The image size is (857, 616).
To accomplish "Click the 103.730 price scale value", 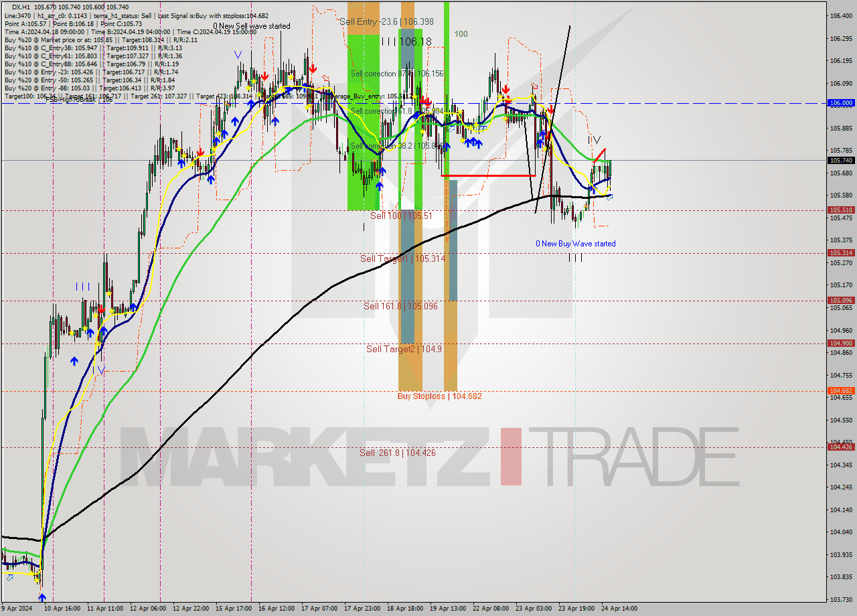I will coord(841,599).
